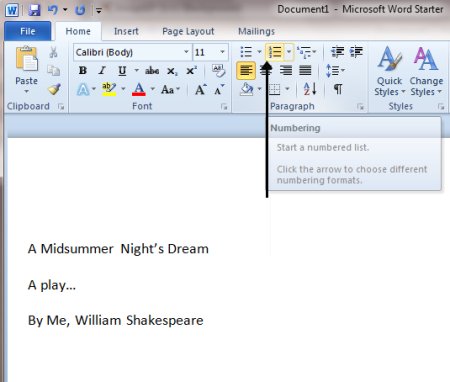Click the text 'By Me, William Shakespeare'

click(x=116, y=320)
